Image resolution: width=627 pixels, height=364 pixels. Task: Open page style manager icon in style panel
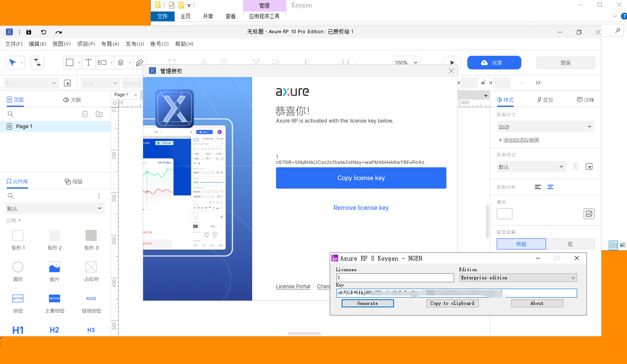point(589,167)
